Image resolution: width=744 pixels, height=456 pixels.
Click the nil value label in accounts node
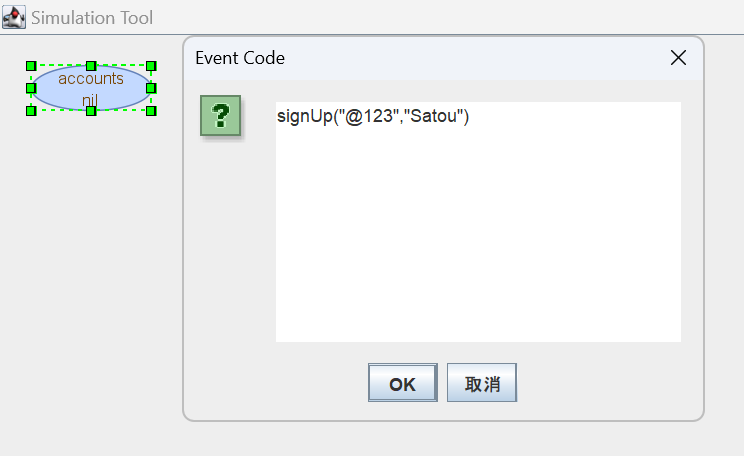(x=90, y=99)
